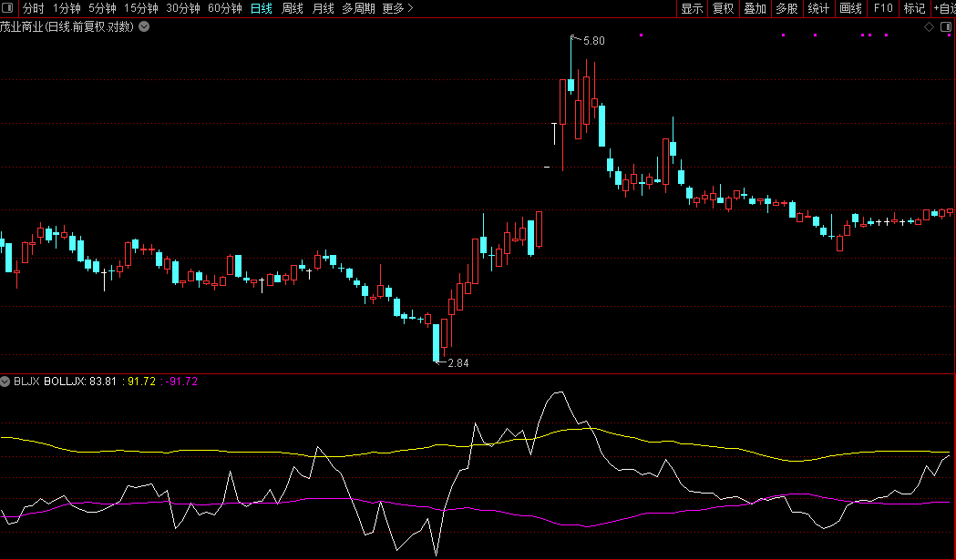Open the 标记 mark tool

[914, 9]
